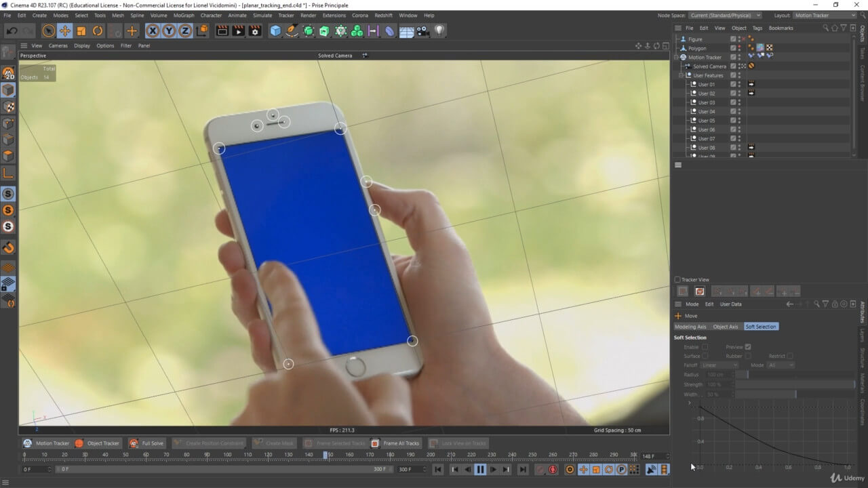Toggle the Preview checkbox in Soft Selection

point(748,347)
